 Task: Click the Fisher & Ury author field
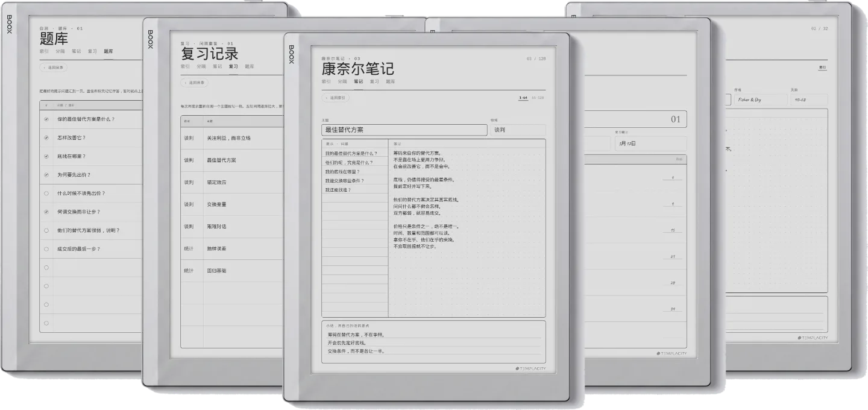[761, 99]
